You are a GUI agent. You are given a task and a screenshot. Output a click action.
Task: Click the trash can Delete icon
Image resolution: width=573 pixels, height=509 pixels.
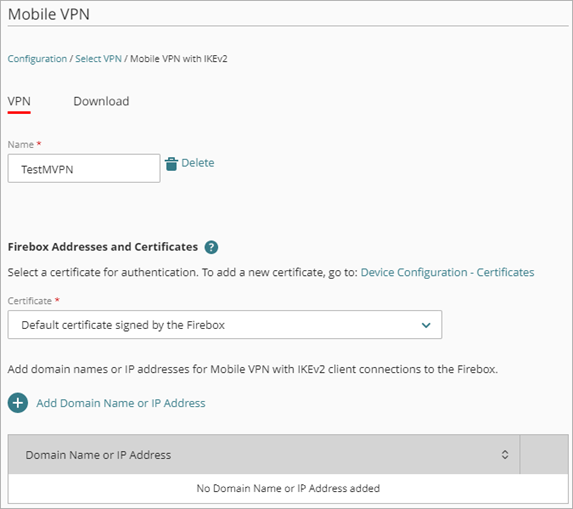point(171,164)
